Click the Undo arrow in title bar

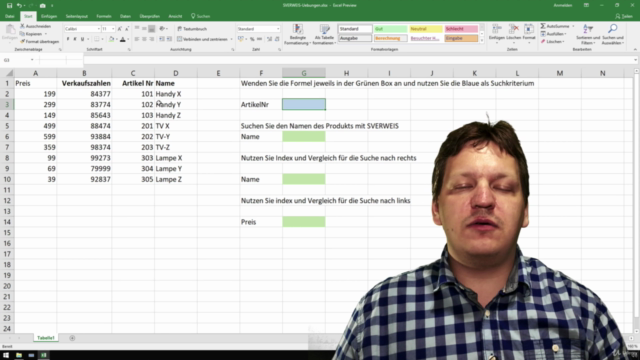[19, 6]
